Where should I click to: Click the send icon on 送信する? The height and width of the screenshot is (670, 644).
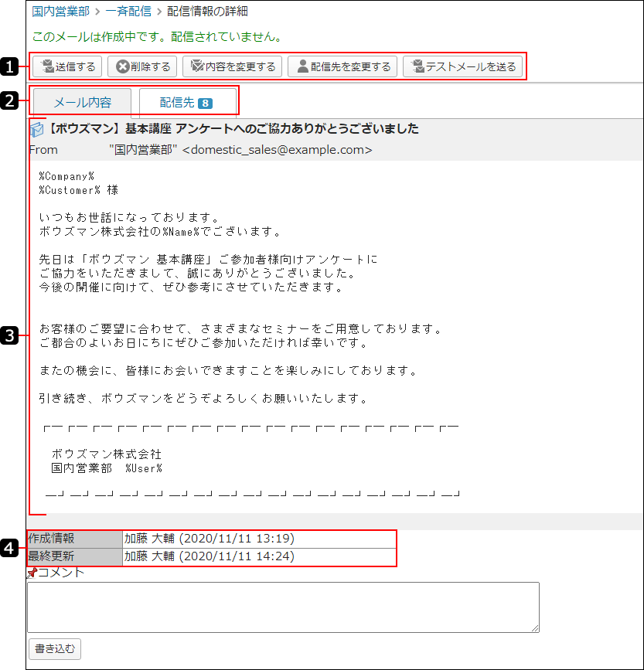(x=47, y=66)
